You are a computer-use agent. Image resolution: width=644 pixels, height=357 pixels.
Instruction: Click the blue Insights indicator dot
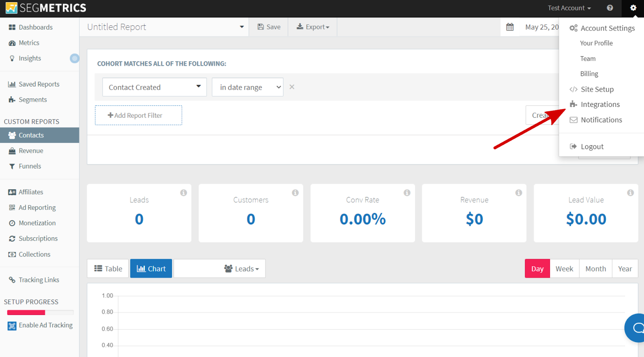coord(74,58)
